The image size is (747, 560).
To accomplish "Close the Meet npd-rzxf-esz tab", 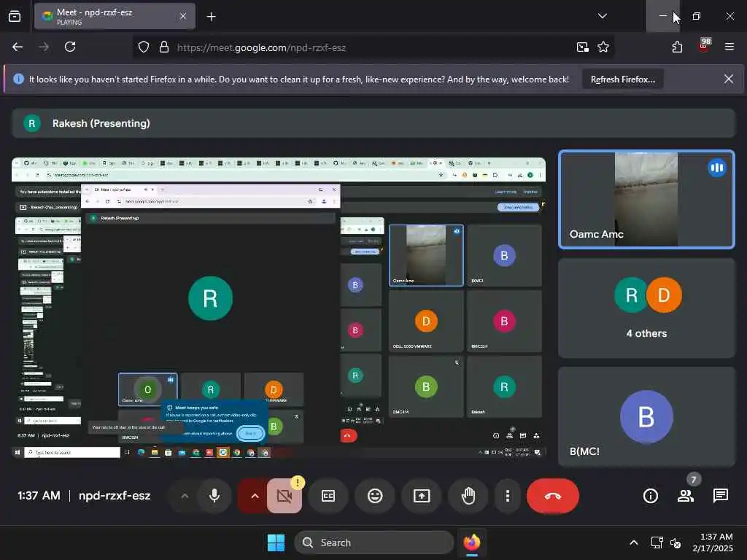I will [183, 16].
